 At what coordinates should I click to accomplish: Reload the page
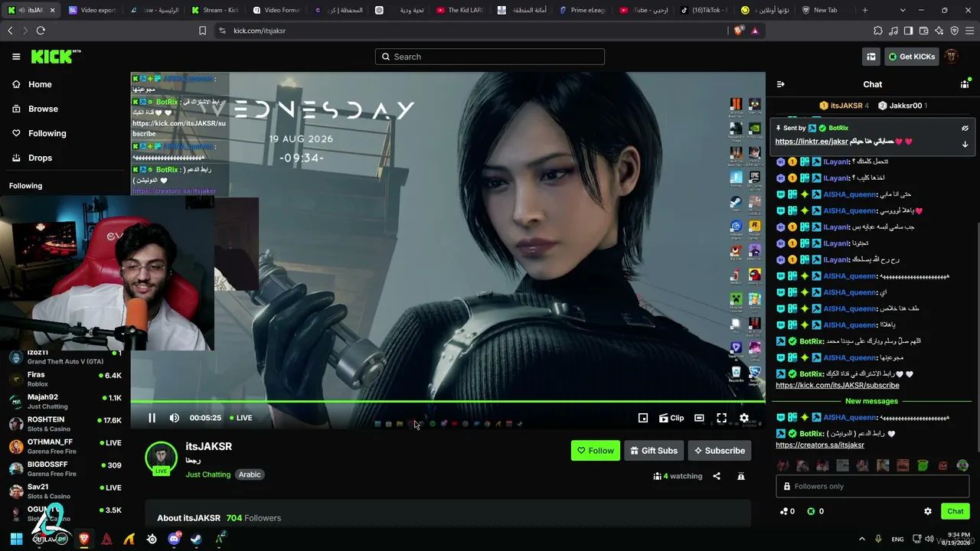point(41,31)
